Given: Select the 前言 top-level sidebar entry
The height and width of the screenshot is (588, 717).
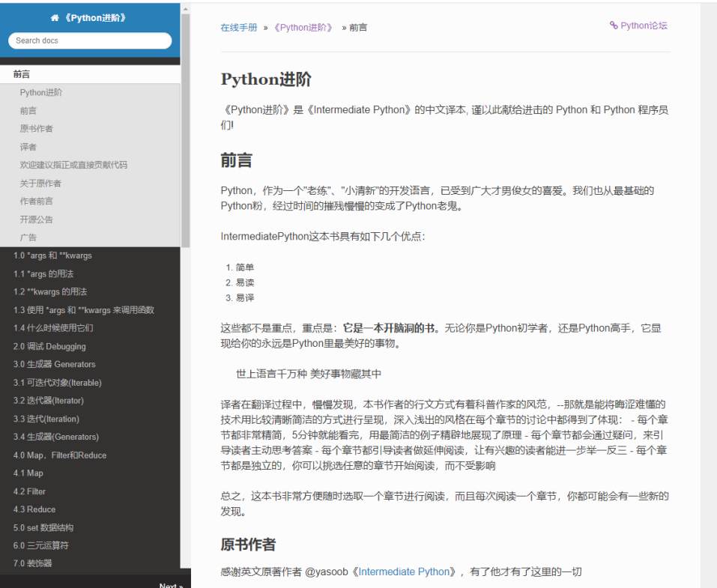Looking at the screenshot, I should (90, 74).
